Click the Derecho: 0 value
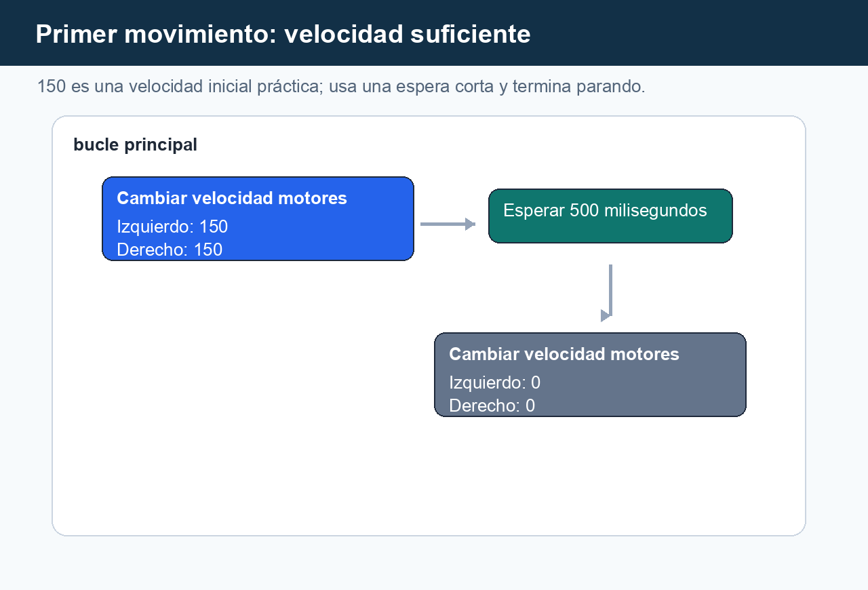Screen dimensions: 868x590 click(492, 406)
